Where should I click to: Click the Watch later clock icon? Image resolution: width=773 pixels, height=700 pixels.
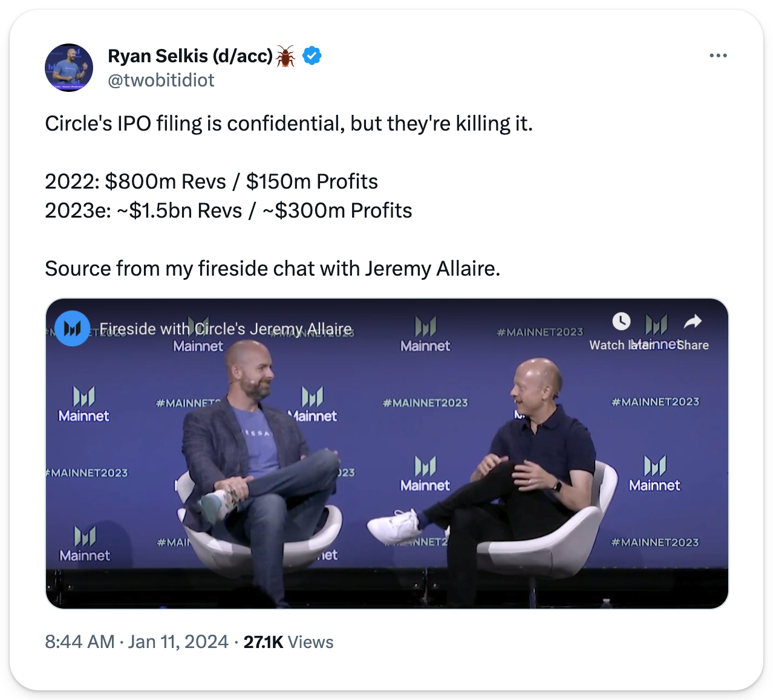(621, 322)
